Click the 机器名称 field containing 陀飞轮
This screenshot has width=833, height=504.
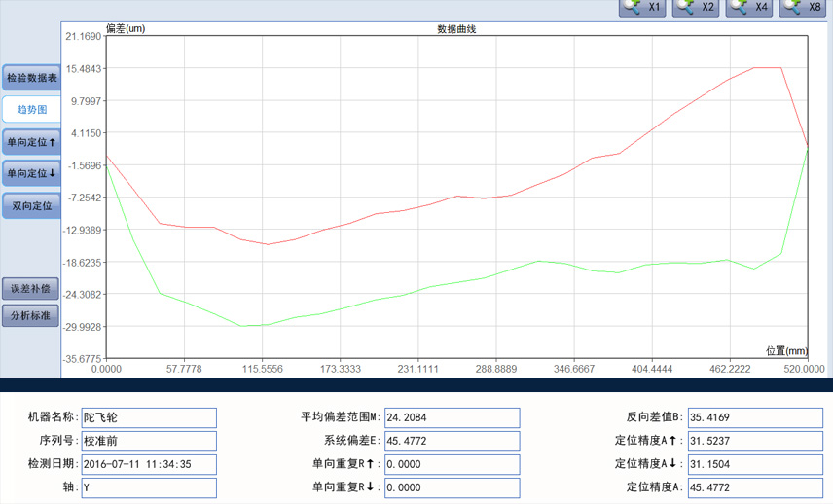click(148, 417)
